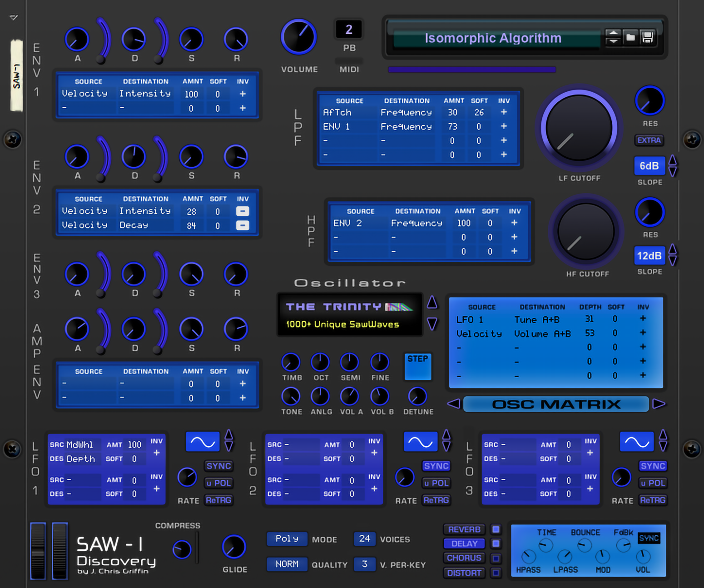Open the Poly MODE selector
Screen dimensions: 704x588
287,539
